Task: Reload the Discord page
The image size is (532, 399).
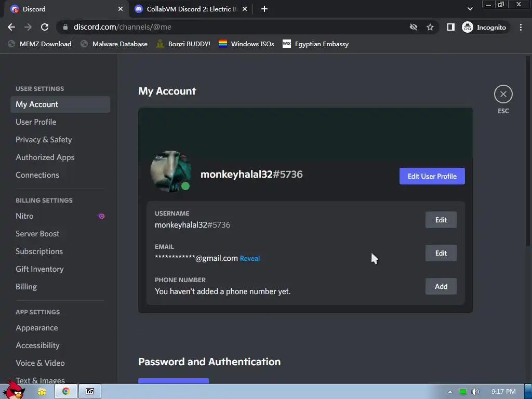Action: [x=45, y=27]
